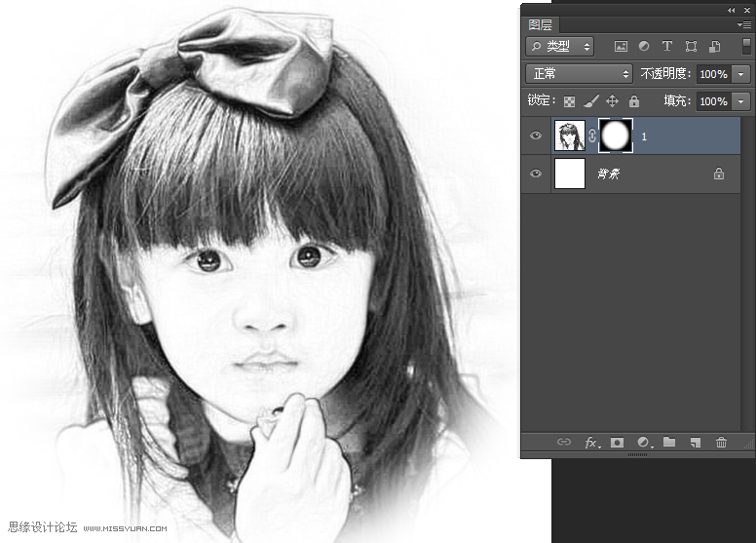Select the 图层 panel tab

540,24
